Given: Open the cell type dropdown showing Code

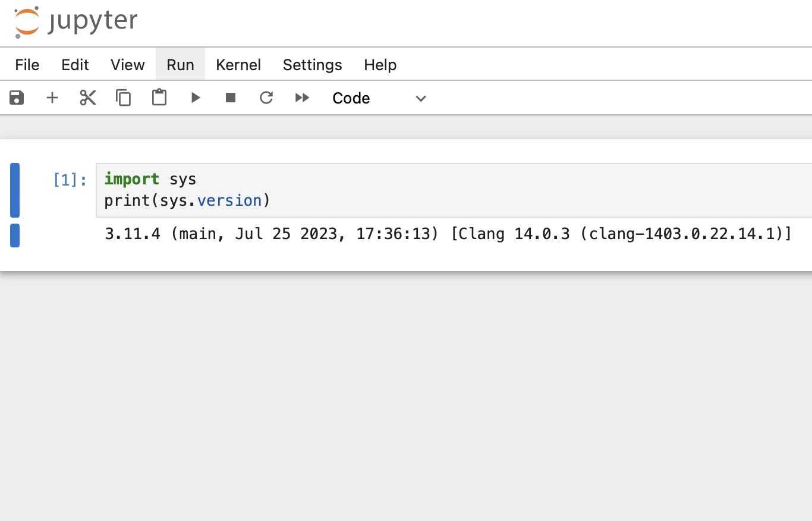Looking at the screenshot, I should [351, 98].
